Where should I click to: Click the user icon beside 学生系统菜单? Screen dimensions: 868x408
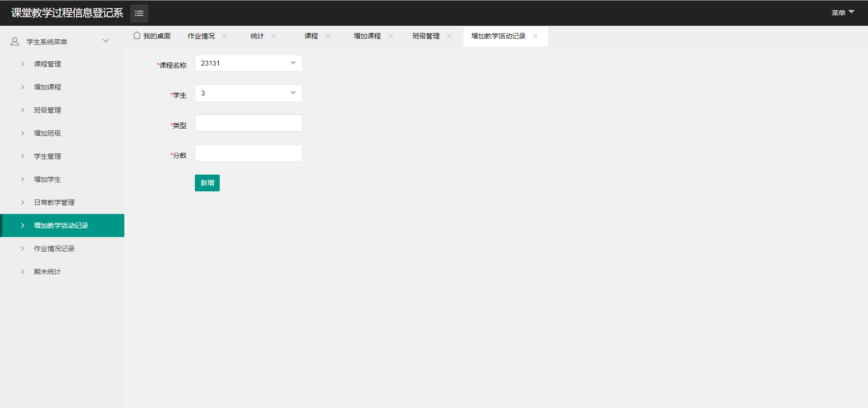(15, 42)
